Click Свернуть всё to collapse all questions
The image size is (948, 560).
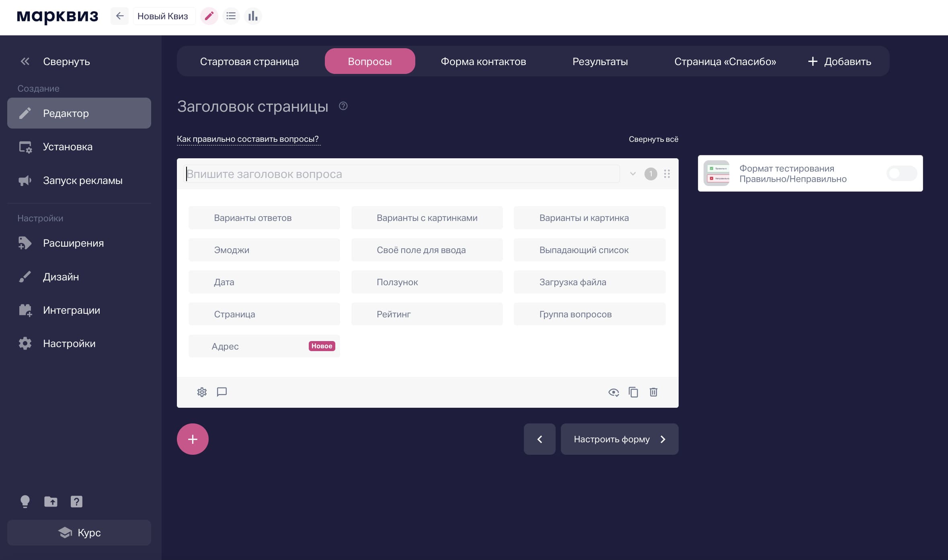click(653, 139)
